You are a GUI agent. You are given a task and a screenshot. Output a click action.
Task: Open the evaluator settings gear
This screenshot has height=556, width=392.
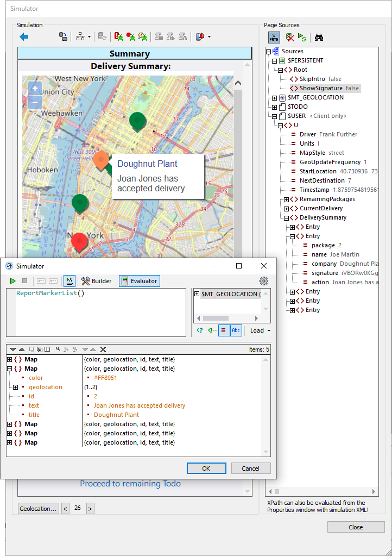pos(264,281)
